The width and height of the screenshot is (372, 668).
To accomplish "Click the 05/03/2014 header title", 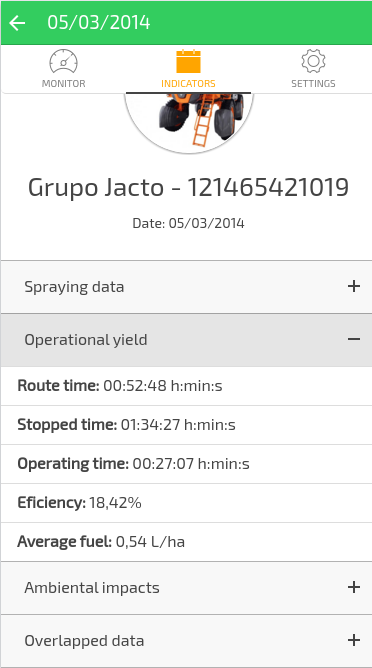I will point(98,23).
